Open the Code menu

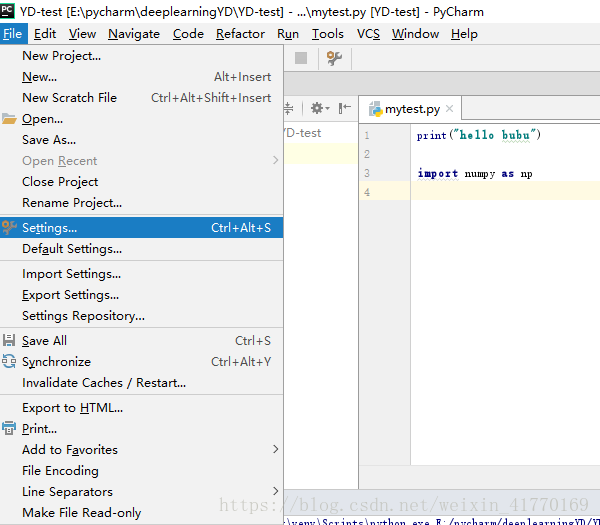coord(188,34)
